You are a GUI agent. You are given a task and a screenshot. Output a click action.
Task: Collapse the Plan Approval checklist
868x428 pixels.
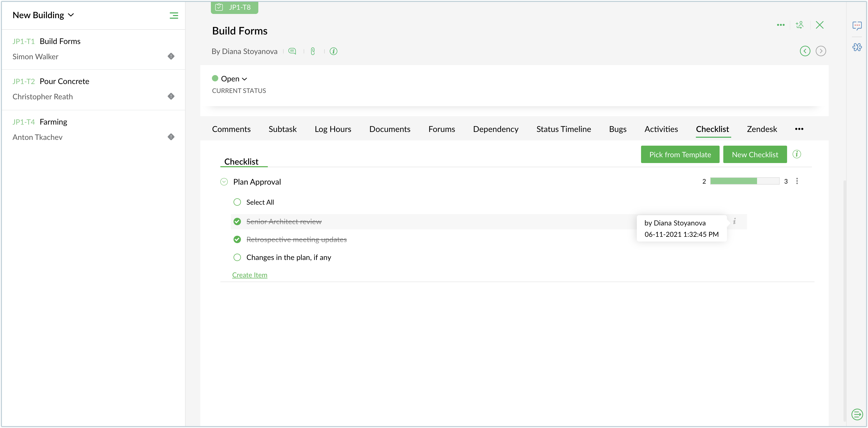(224, 182)
